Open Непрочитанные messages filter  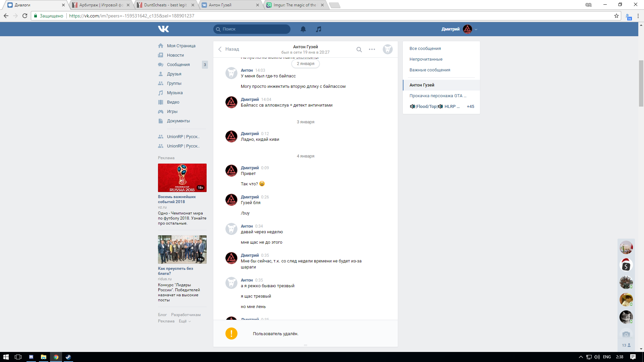[x=426, y=59]
